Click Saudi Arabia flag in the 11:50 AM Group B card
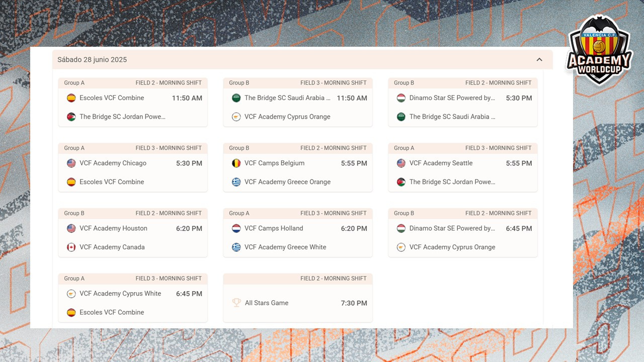644x362 pixels. pos(236,98)
